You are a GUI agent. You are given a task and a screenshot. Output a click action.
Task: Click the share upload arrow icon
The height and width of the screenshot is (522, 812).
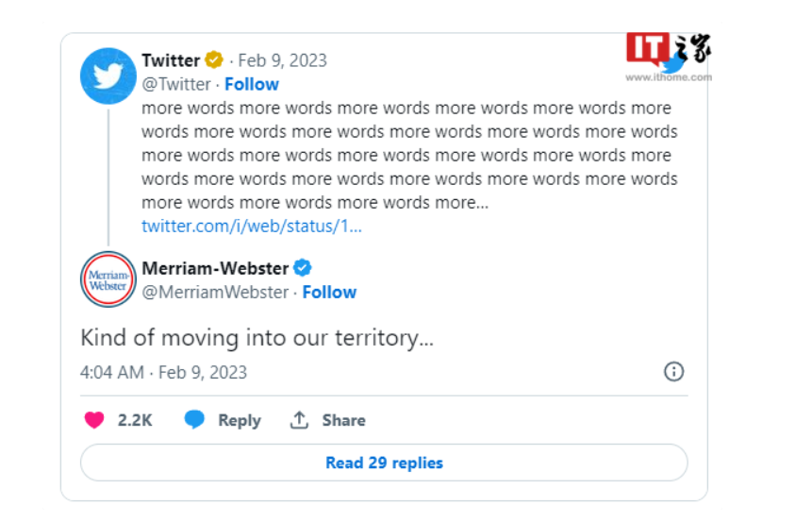[299, 420]
